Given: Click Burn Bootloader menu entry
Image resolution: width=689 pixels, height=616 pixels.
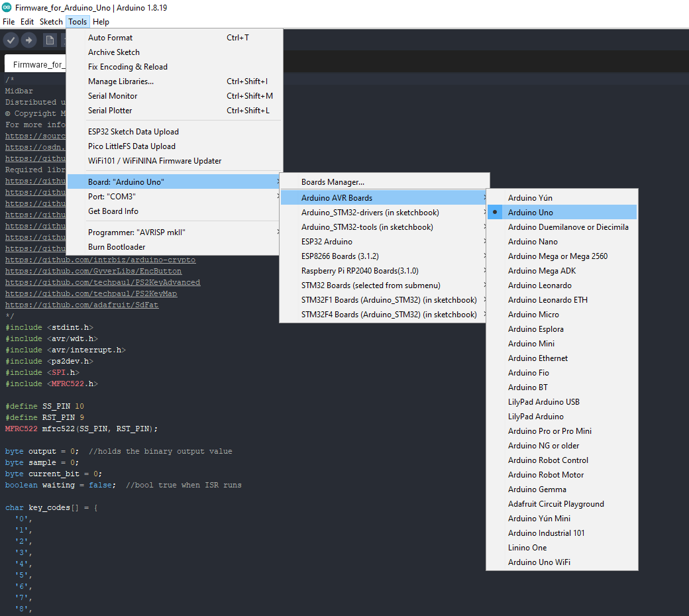Looking at the screenshot, I should 117,247.
